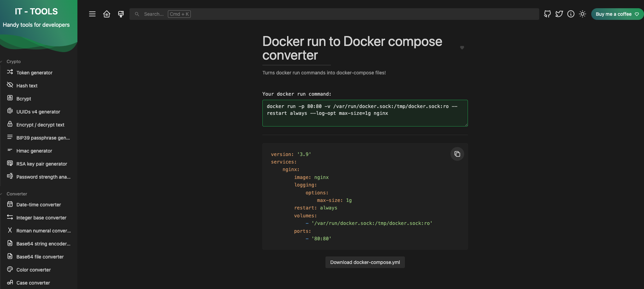644x289 pixels.
Task: Go to home via house icon
Action: coord(107,14)
